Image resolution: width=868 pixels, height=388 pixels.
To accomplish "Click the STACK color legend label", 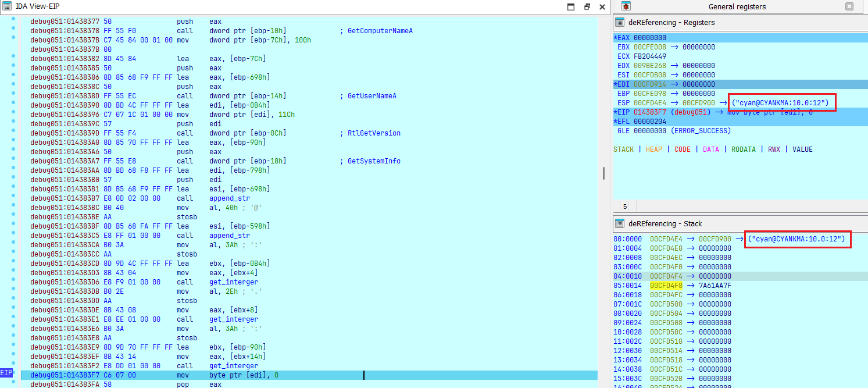I will (624, 149).
